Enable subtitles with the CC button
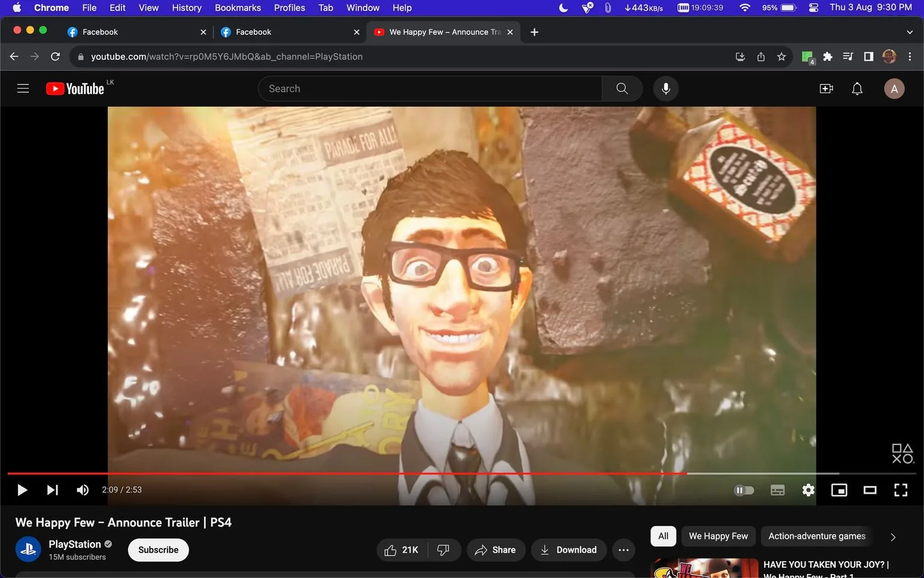Viewport: 924px width, 578px height. point(777,489)
